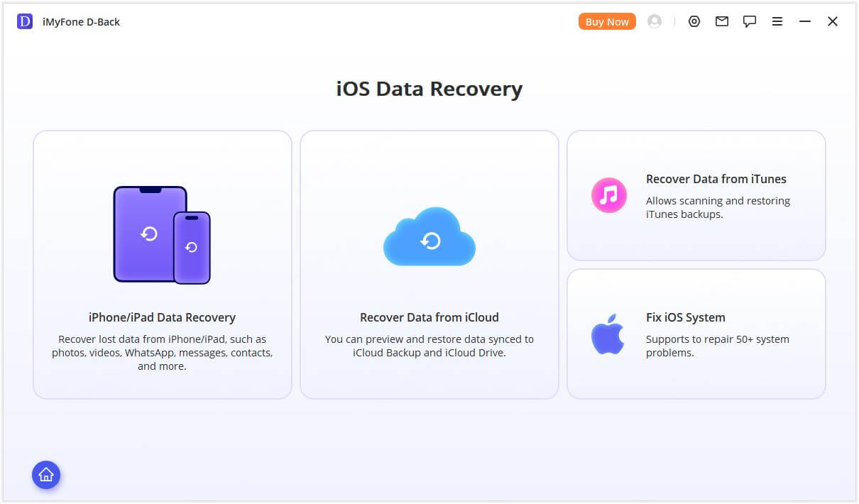Click 'Allows scanning and restoring iTunes backups' text
Image resolution: width=859 pixels, height=504 pixels.
(718, 207)
